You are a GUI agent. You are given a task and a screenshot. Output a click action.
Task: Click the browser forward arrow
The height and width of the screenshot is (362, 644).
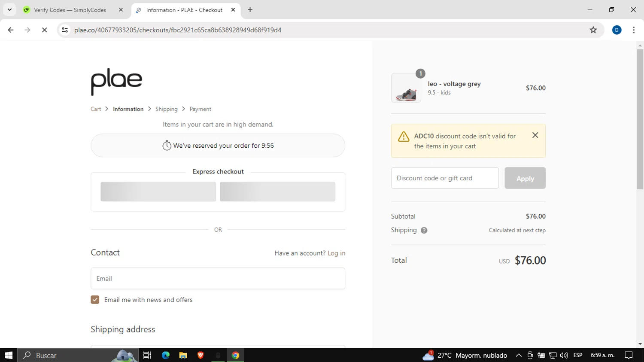[27, 30]
